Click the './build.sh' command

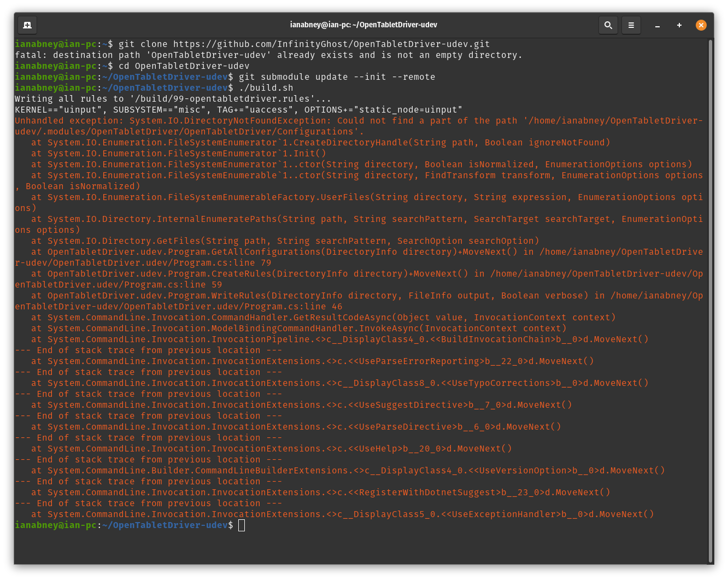tap(266, 87)
